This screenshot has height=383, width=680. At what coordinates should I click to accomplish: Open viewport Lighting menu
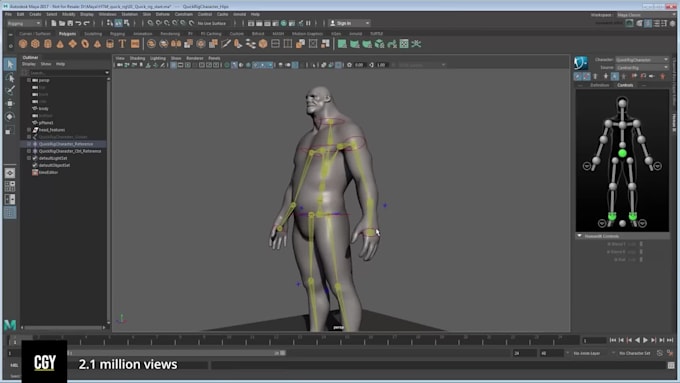158,58
